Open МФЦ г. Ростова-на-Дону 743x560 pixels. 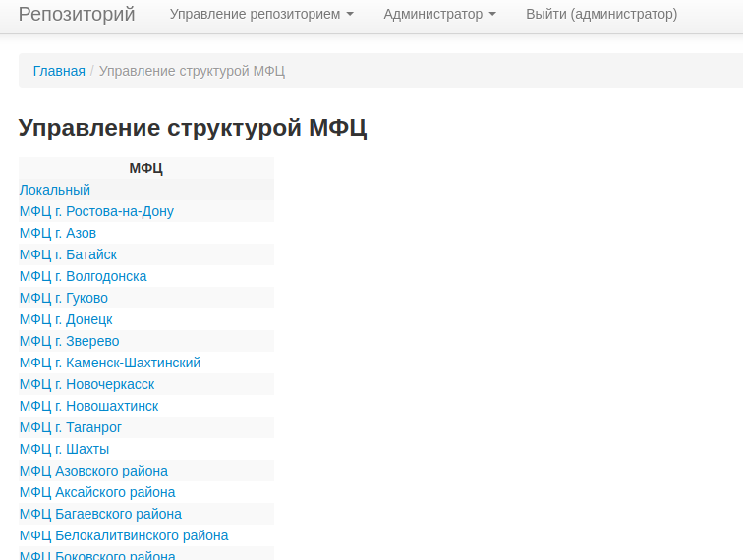coord(96,211)
